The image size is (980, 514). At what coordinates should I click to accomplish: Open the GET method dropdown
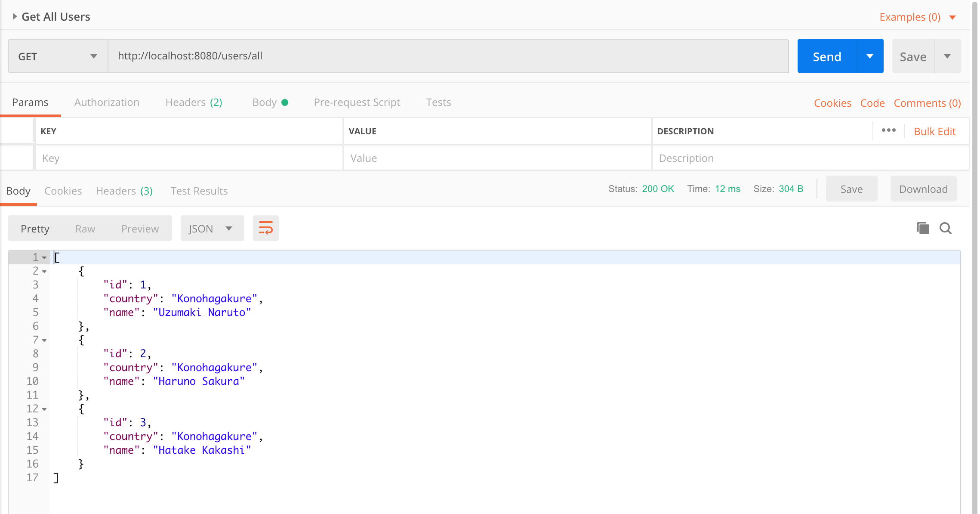pos(58,56)
